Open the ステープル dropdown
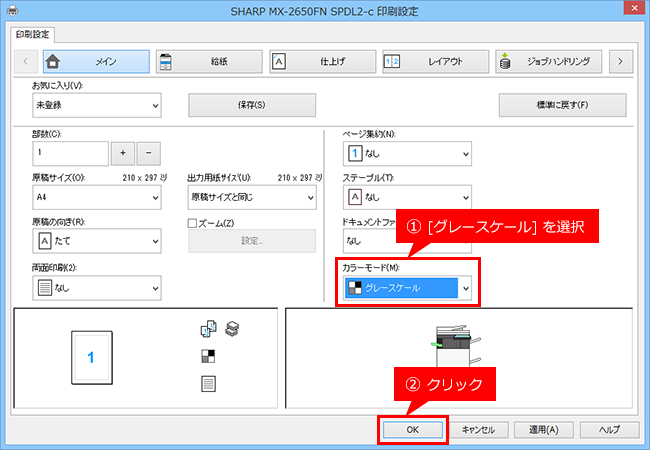The height and width of the screenshot is (450, 650). coord(407,198)
